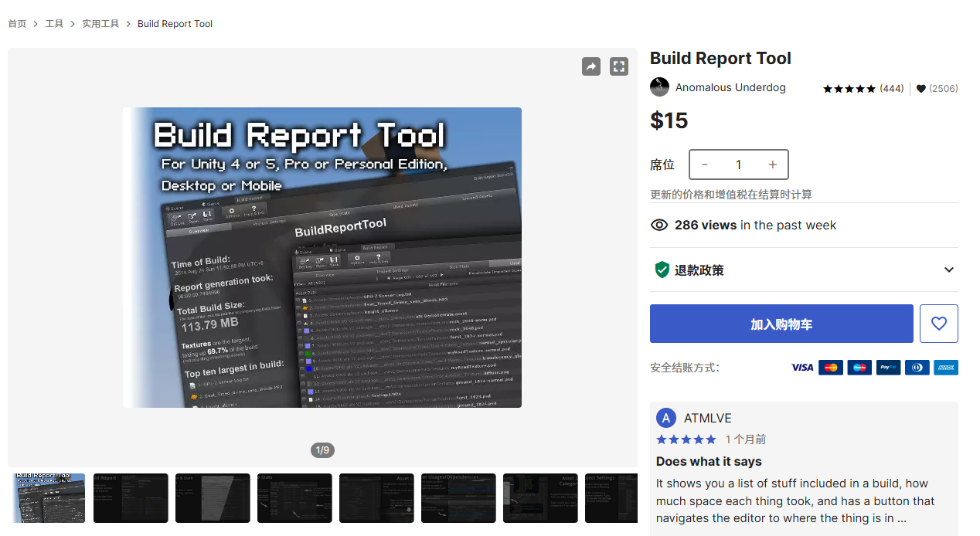
Task: Increase seat quantity with plus button
Action: [772, 165]
